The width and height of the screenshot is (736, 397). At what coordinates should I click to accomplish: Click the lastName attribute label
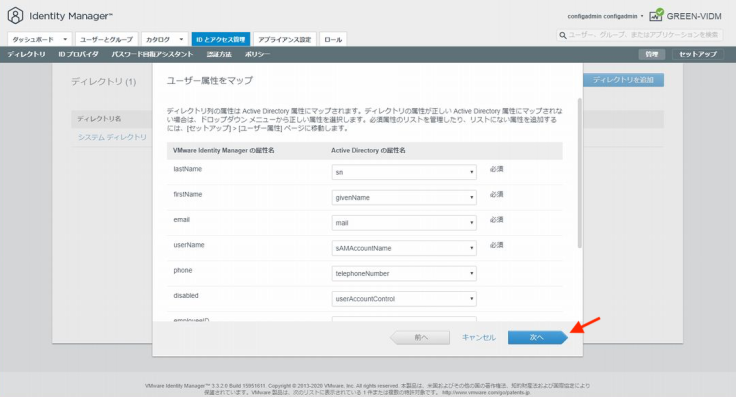(187, 169)
